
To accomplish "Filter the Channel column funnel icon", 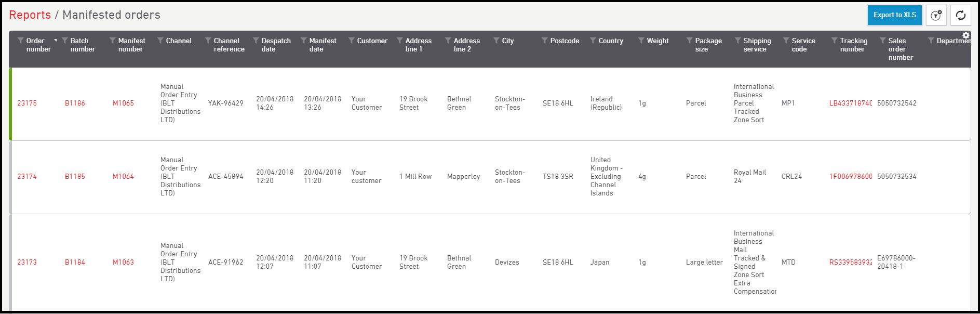I will click(x=160, y=41).
